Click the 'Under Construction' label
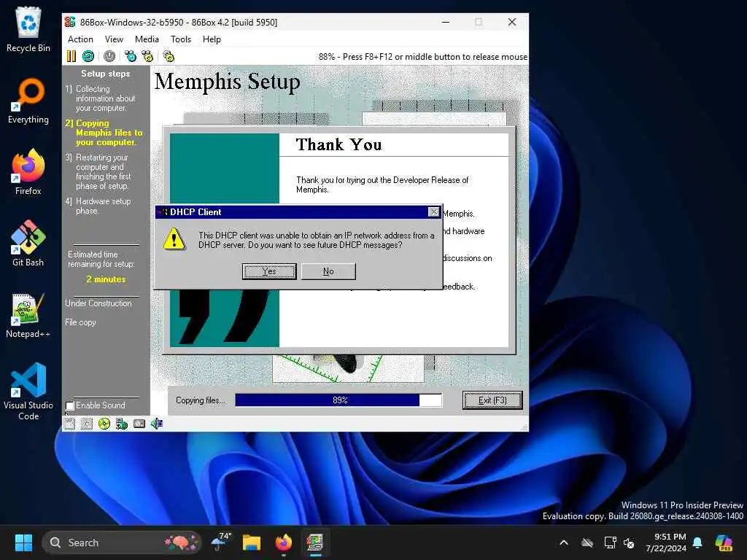Screen dimensions: 747x560 click(x=98, y=303)
